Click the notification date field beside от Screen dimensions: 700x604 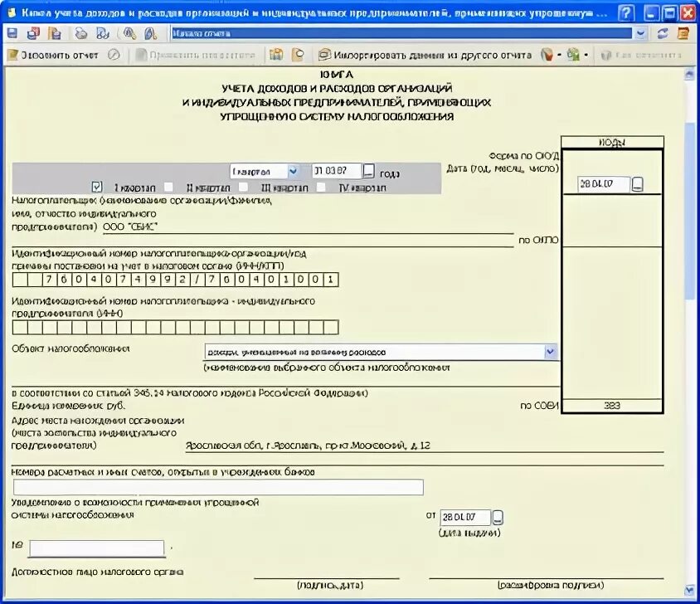point(465,518)
